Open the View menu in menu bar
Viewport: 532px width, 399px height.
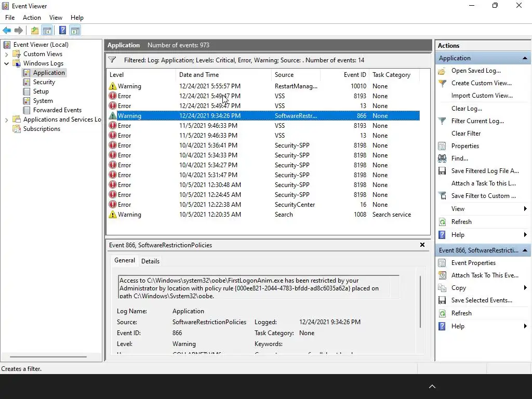tap(56, 18)
